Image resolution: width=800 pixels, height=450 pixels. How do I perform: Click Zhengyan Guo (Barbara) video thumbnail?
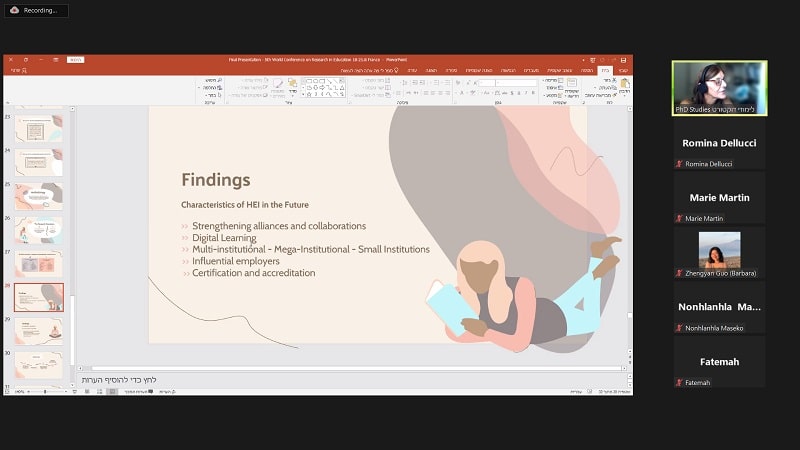point(719,250)
